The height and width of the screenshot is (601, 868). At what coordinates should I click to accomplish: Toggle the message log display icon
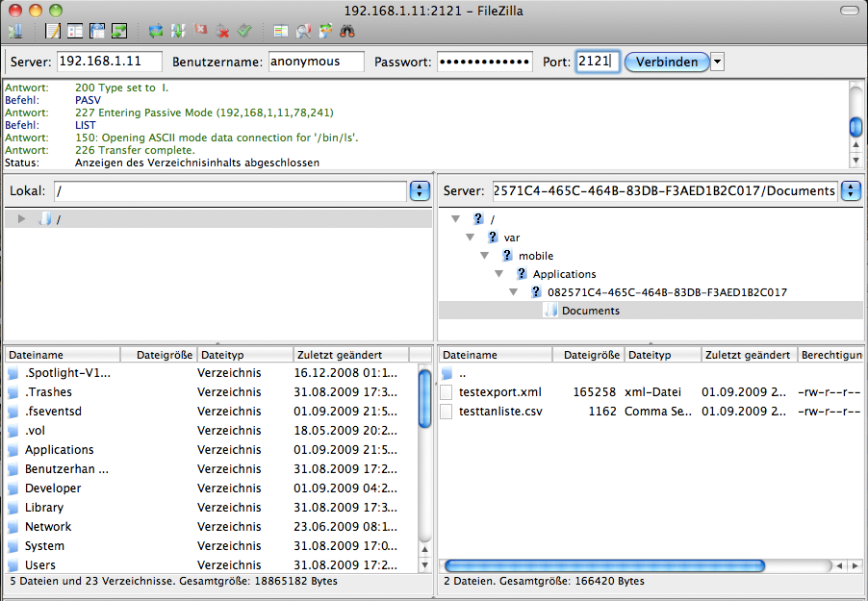click(x=53, y=31)
